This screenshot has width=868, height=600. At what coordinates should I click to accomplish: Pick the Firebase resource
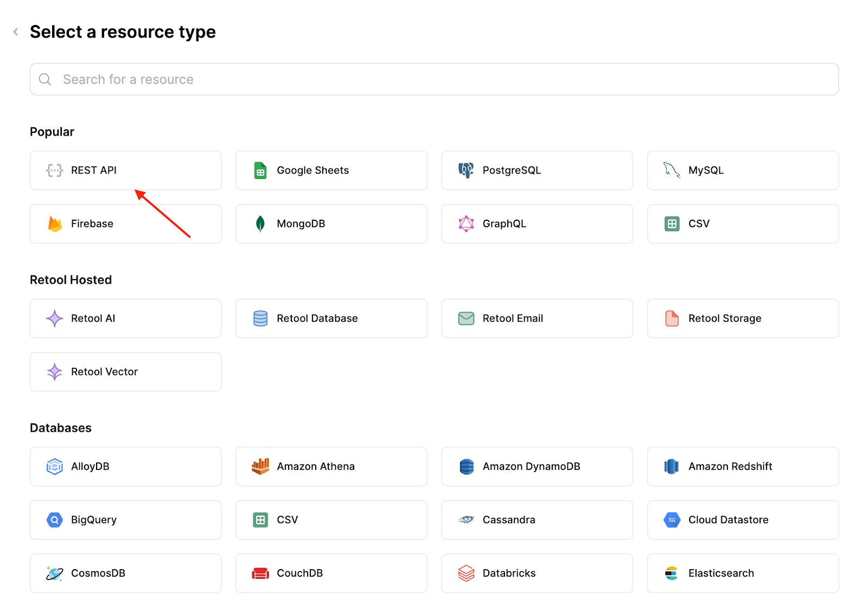125,224
